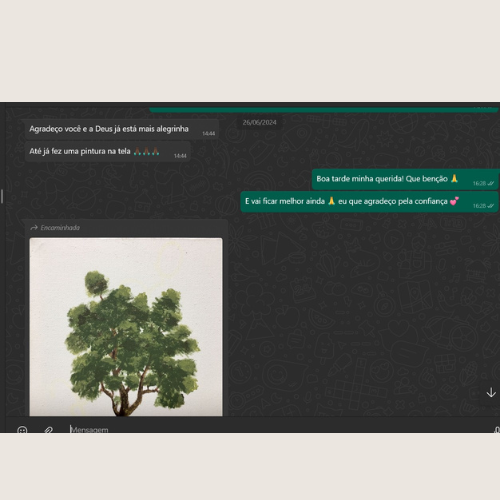Click the double checkmark on Que benção message

pyautogui.click(x=491, y=183)
